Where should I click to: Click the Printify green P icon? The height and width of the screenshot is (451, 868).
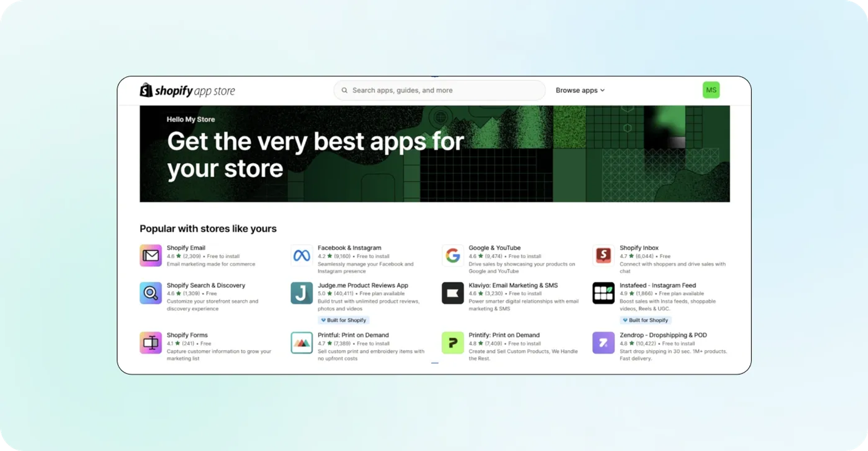click(452, 343)
